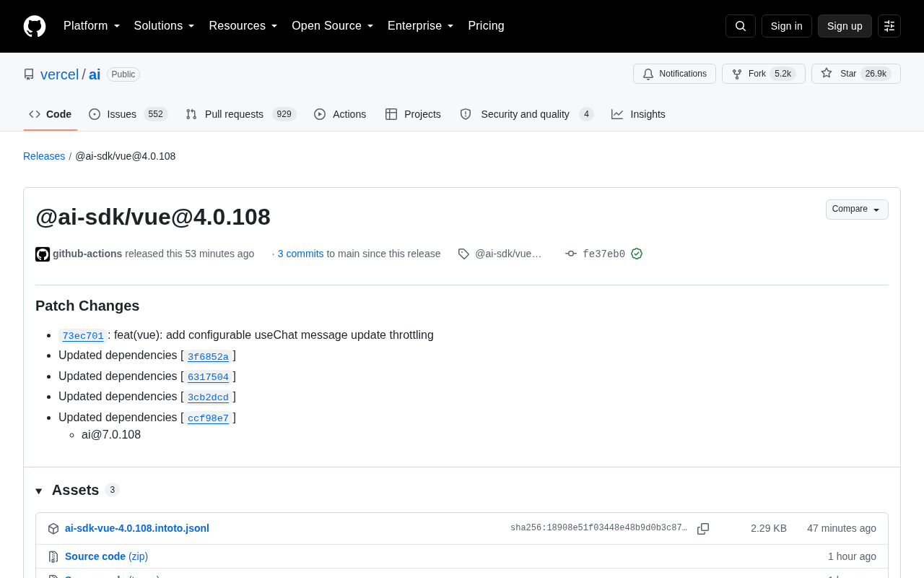Open commit 6317504 link
924x578 pixels.
(208, 377)
